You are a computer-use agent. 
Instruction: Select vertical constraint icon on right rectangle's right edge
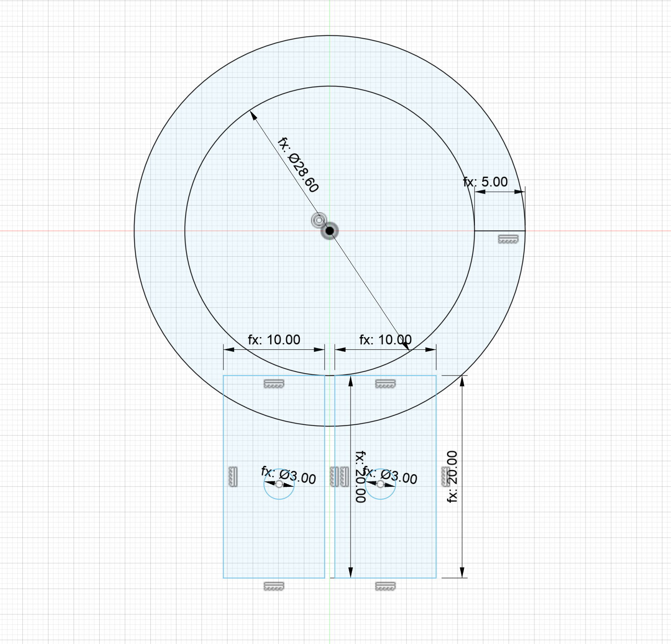pos(445,476)
